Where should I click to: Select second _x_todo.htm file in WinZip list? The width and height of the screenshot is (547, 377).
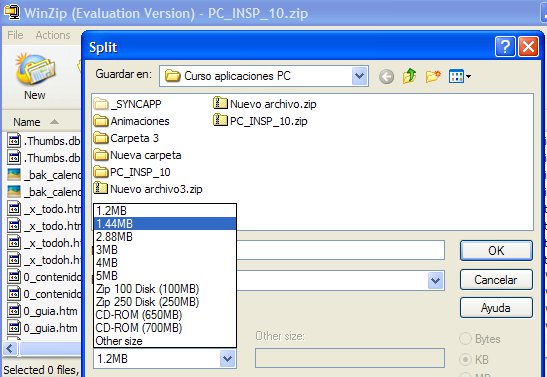coord(44,226)
